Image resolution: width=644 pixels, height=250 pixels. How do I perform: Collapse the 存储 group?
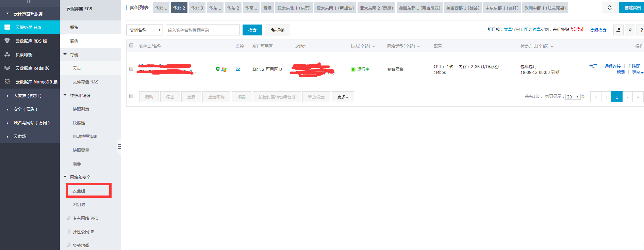point(90,54)
